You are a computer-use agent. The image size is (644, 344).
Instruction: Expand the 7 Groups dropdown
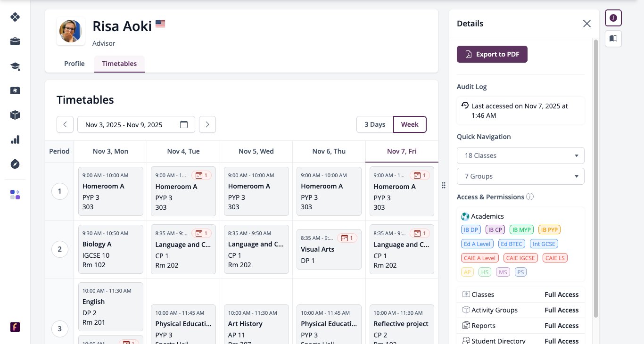[520, 176]
